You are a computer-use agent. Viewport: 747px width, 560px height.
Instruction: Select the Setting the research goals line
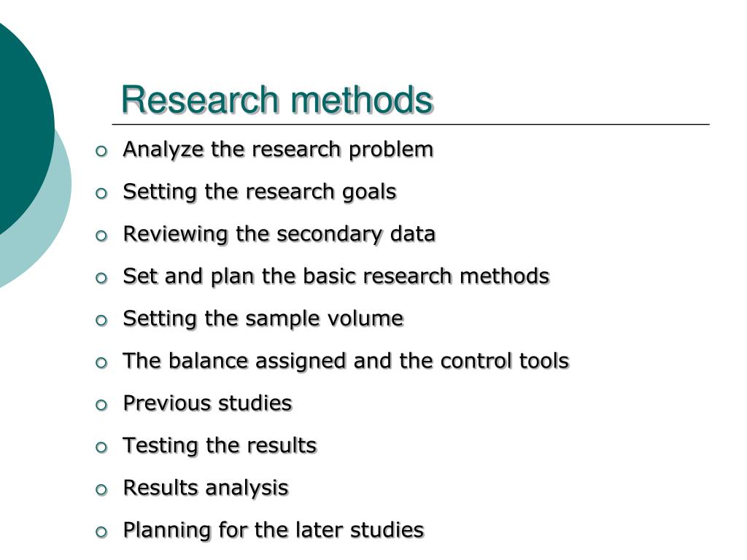[x=260, y=192]
